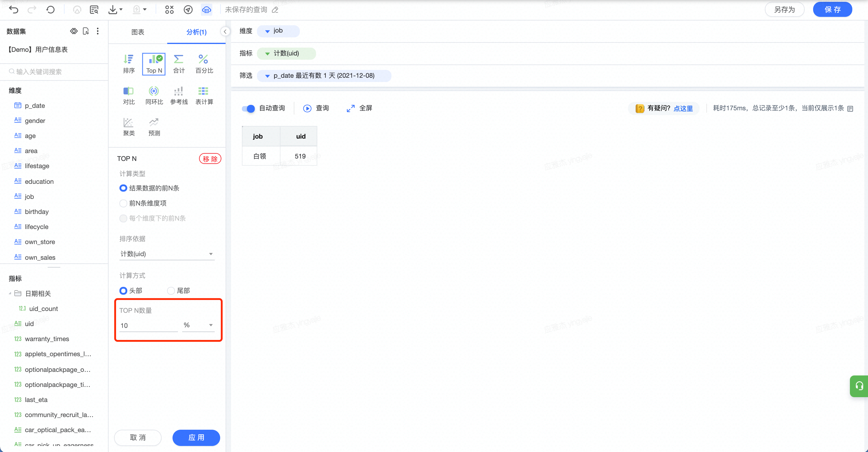Viewport: 868px width, 452px height.
Task: Select the education dimension field
Action: point(39,181)
